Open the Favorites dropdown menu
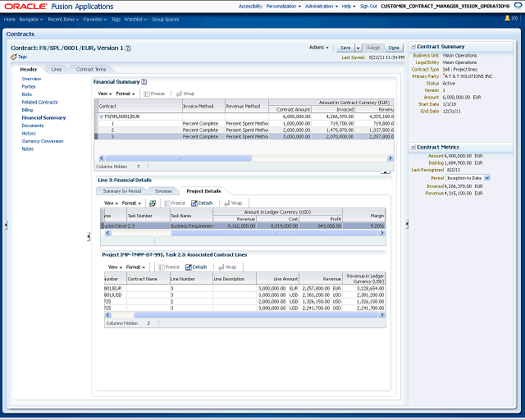Image resolution: width=525 pixels, height=420 pixels. 95,20
